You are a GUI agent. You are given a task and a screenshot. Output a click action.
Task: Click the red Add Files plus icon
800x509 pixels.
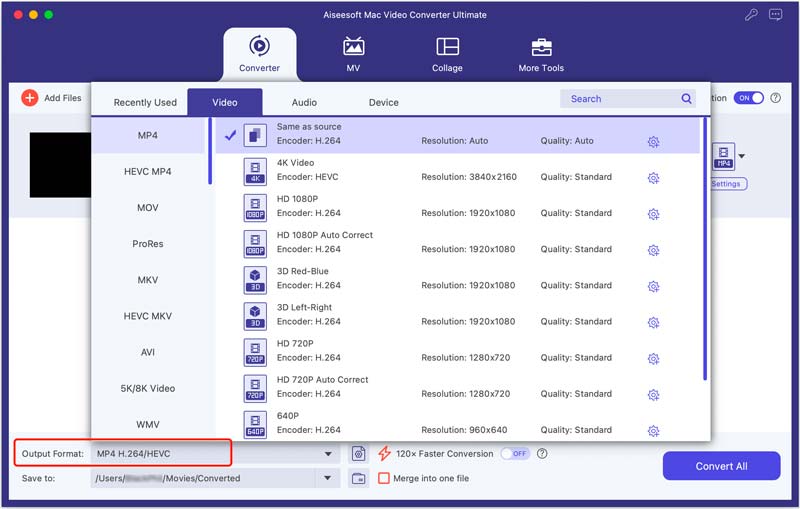pos(30,97)
